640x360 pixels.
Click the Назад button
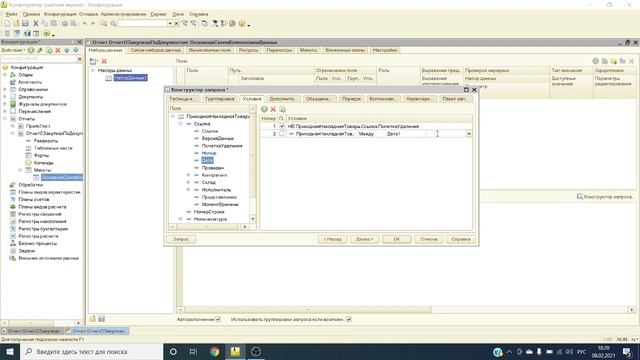pos(333,239)
